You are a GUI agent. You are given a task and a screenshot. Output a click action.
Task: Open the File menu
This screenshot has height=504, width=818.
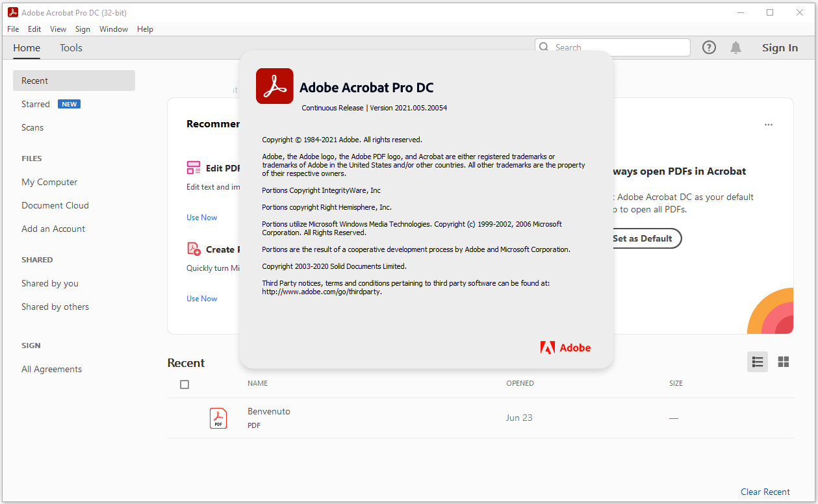(x=13, y=29)
